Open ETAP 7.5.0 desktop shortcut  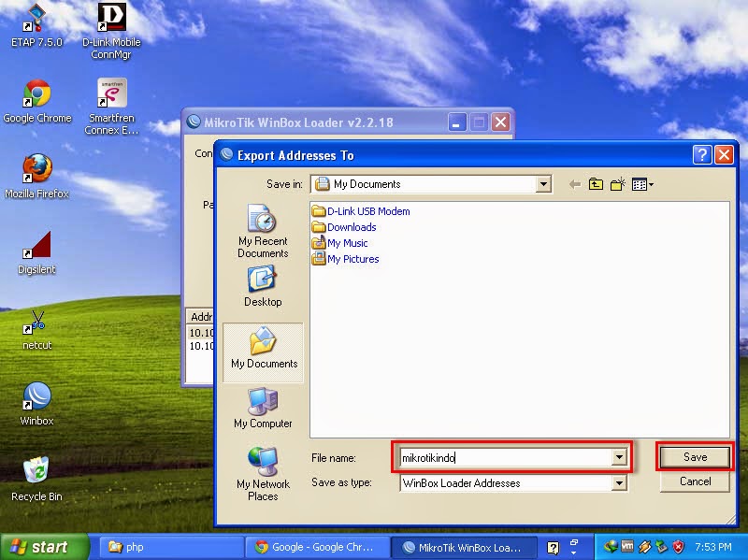36,25
